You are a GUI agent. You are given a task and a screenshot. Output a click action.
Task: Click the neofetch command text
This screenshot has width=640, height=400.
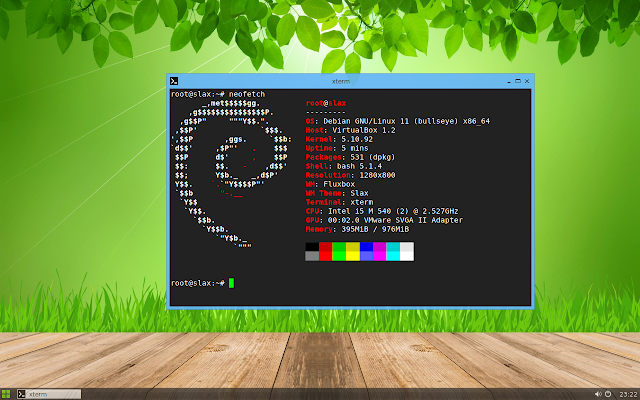(247, 94)
